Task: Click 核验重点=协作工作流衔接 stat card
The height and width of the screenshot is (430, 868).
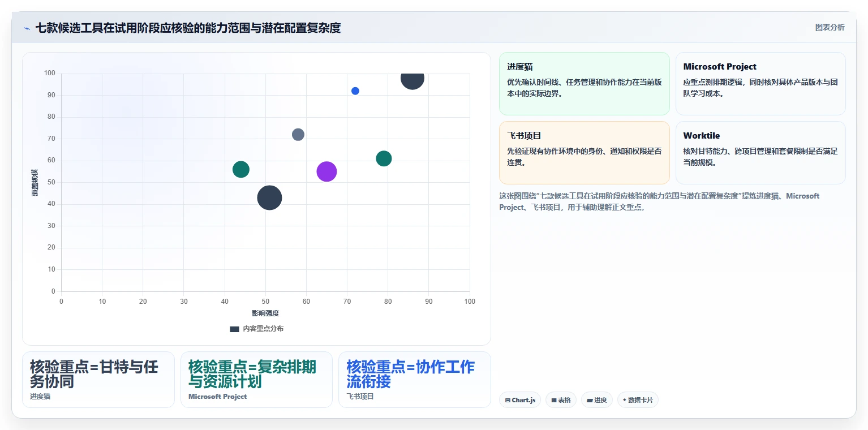Action: pos(415,380)
